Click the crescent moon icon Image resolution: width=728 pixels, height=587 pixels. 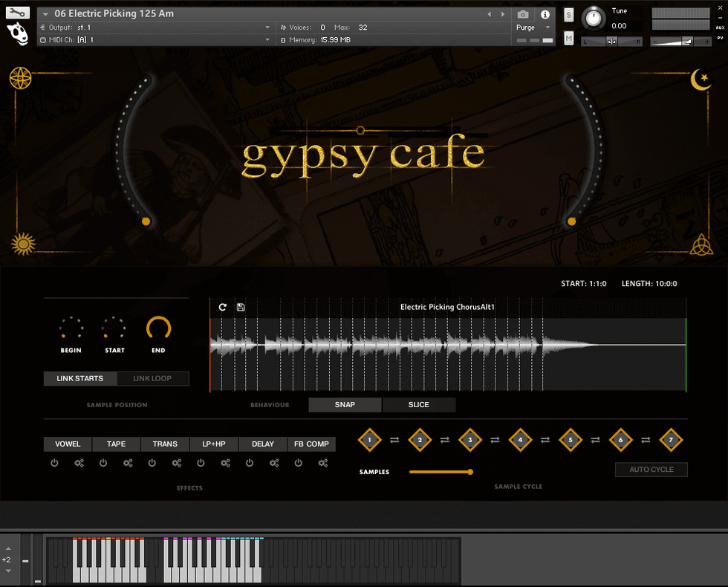pos(700,80)
